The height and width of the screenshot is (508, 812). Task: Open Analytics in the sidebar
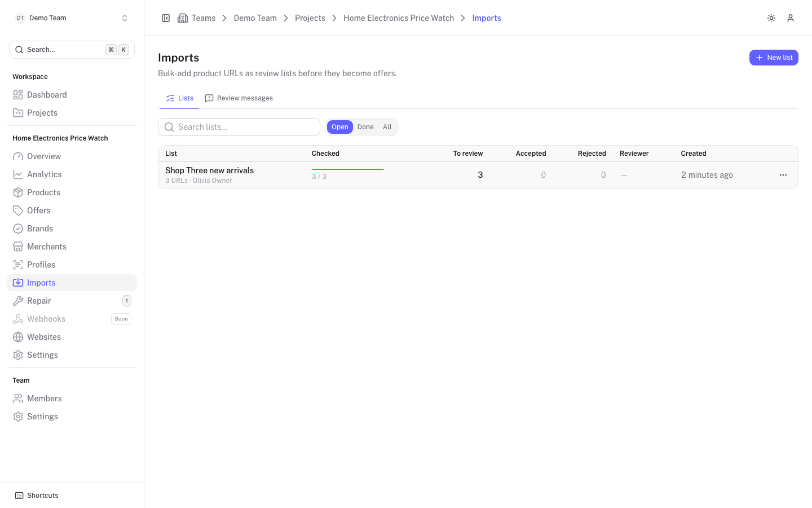(x=72, y=174)
